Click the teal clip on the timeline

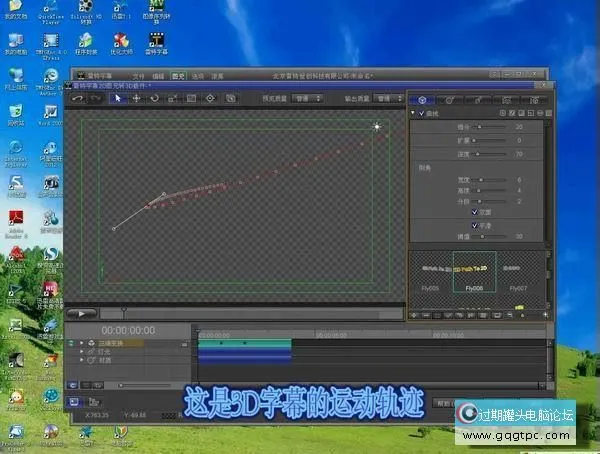(x=244, y=343)
